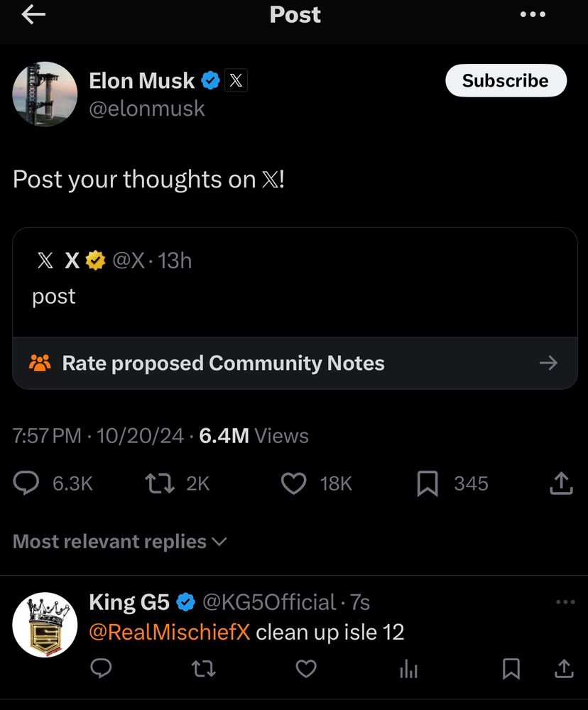The width and height of the screenshot is (588, 710).
Task: Like the post with 18K hearts
Action: pos(294,483)
